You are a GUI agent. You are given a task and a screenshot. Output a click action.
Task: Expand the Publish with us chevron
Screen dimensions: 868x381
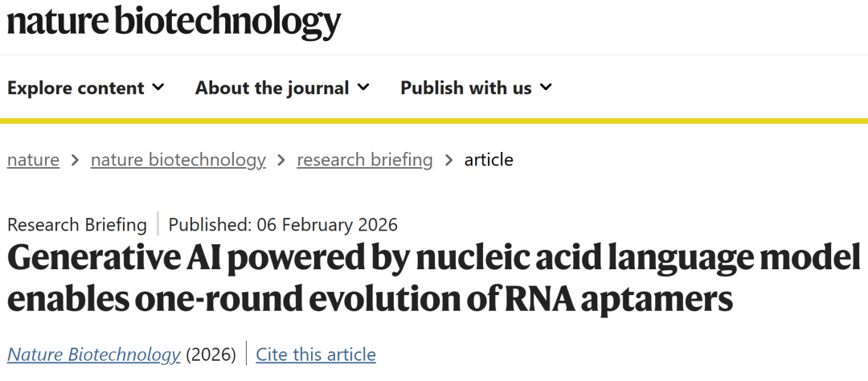546,87
